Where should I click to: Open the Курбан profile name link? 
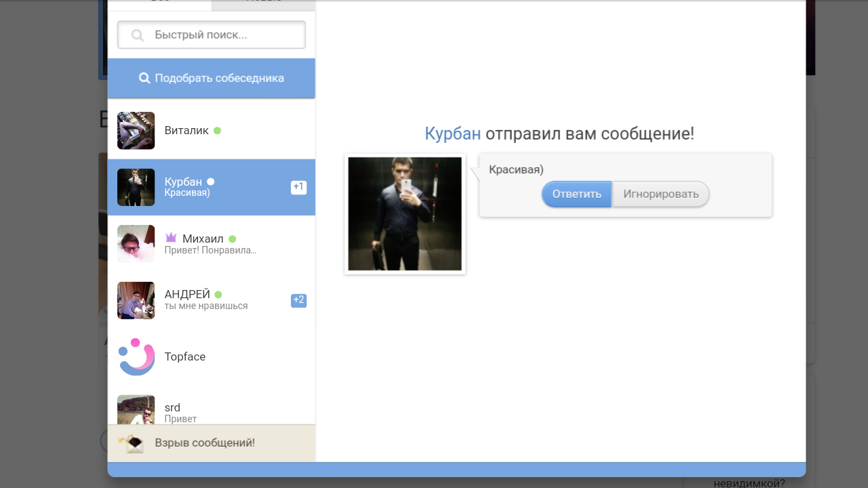point(452,134)
